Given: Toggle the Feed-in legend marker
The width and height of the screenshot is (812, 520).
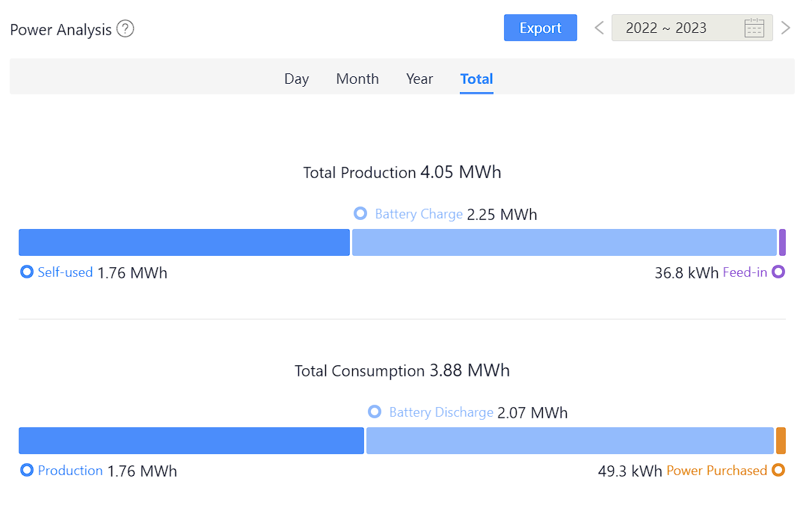Looking at the screenshot, I should 778,272.
